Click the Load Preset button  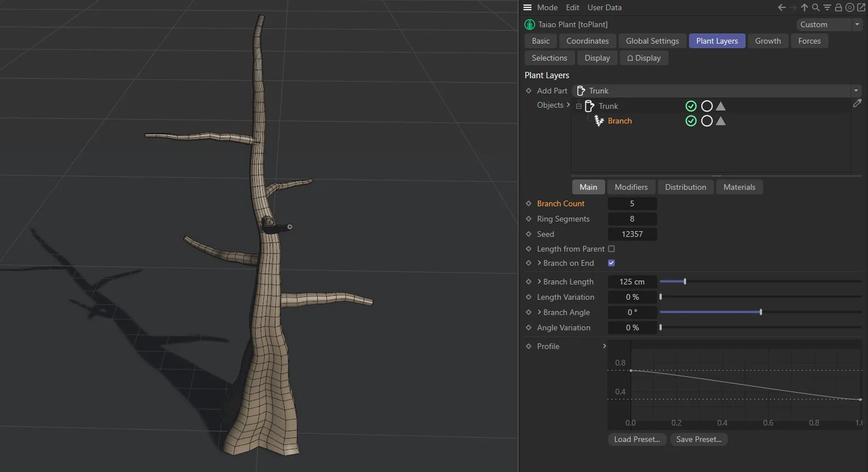[636, 439]
